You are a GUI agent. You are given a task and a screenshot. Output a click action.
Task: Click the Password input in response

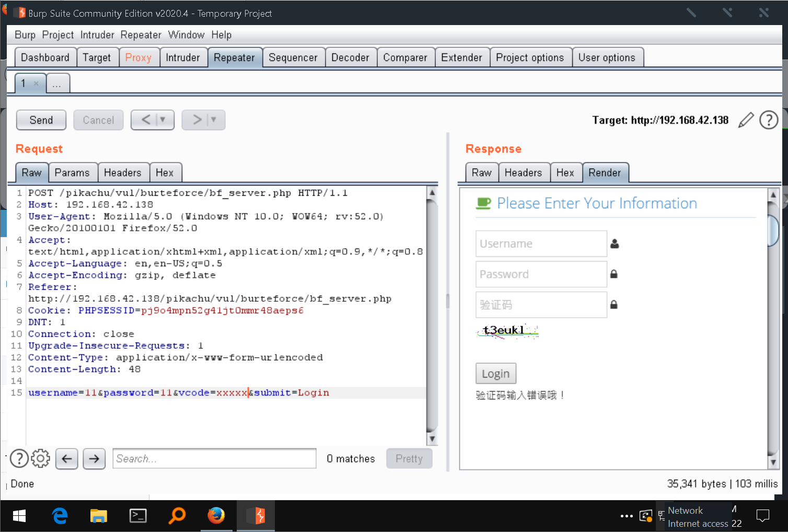(x=541, y=274)
